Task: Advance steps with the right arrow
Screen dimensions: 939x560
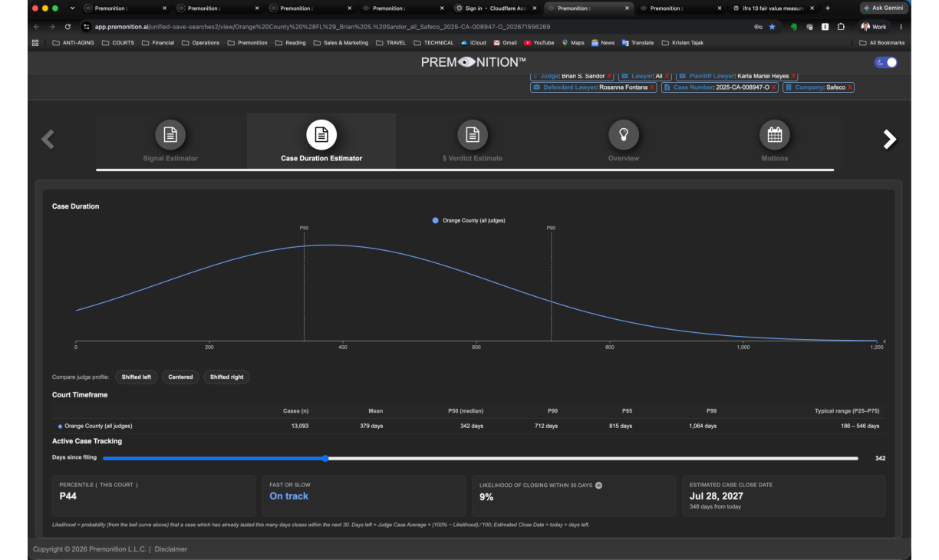Action: 889,139
